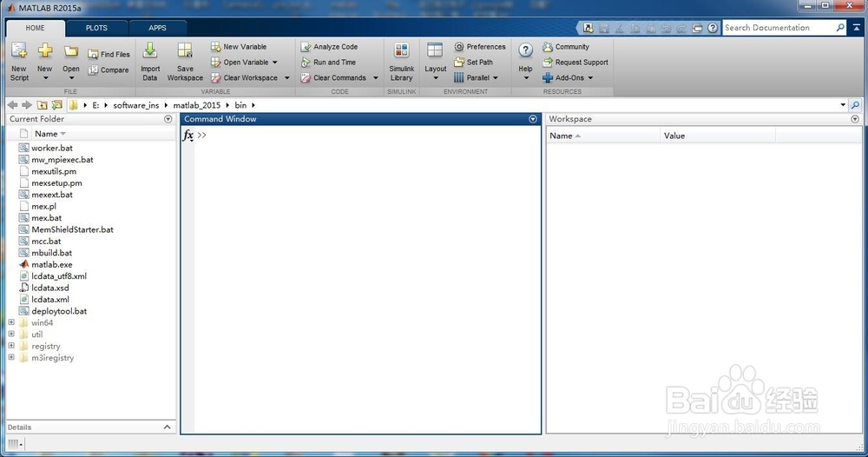
Task: Select mexsetup.pm file
Action: pyautogui.click(x=56, y=182)
